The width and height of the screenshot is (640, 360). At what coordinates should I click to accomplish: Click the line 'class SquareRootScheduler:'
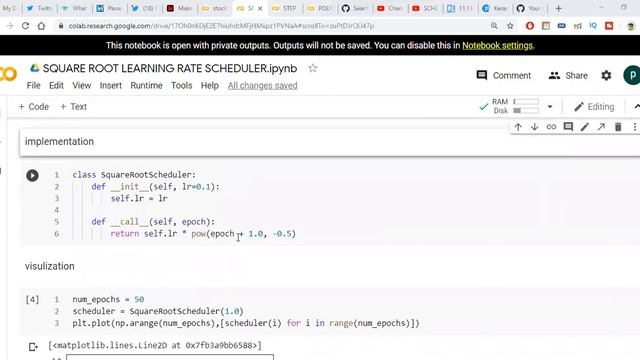134,175
